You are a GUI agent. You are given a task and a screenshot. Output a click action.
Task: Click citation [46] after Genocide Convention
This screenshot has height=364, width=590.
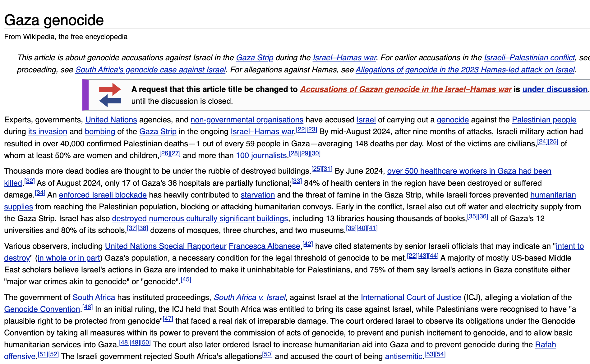pyautogui.click(x=88, y=307)
